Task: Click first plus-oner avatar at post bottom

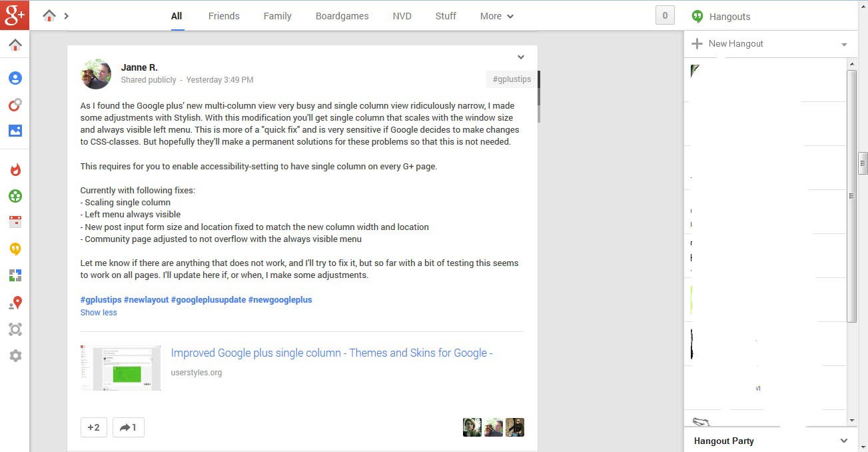Action: click(x=472, y=427)
